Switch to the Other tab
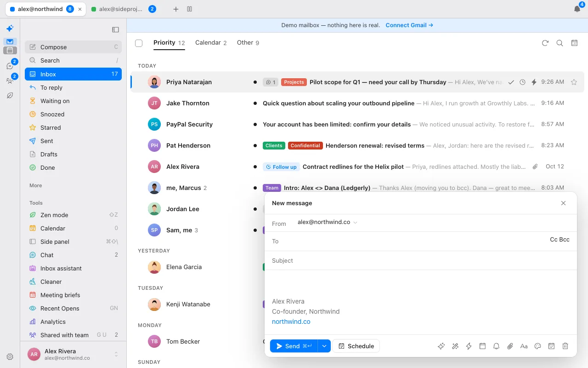The image size is (588, 368). [248, 43]
